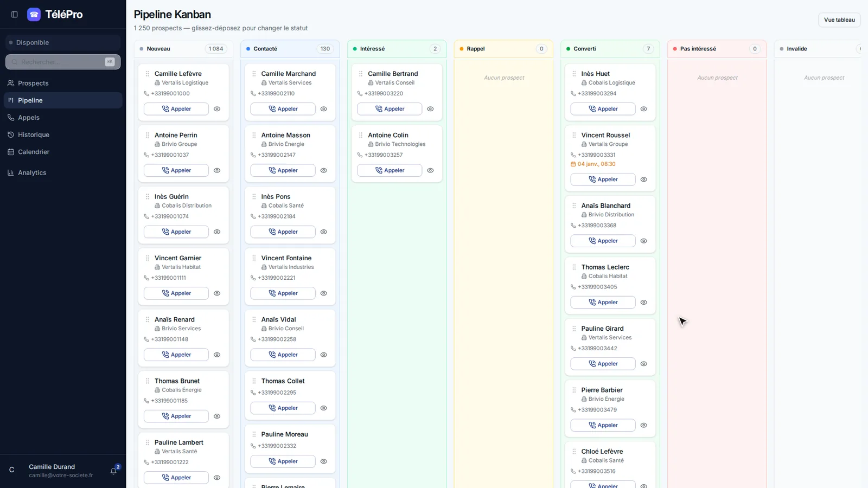Click drag handle on Thomas Leclerc card
Screen dimensions: 868x488
[574, 267]
